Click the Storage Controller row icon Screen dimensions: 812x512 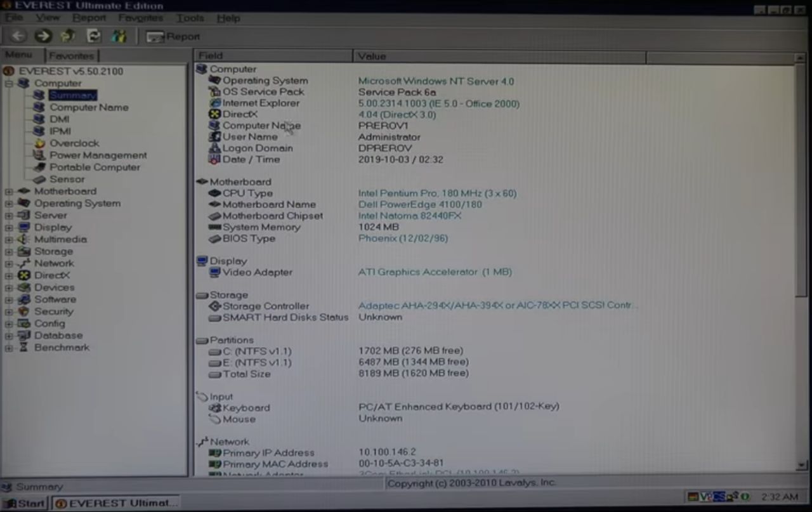[x=214, y=306]
